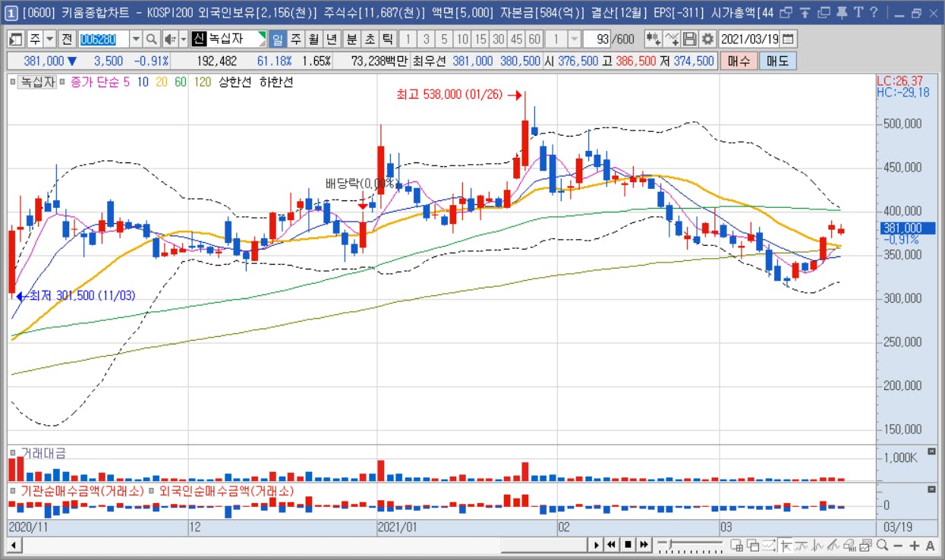945x560 pixels.
Task: Select the 틱 (tick) chart tab
Action: (388, 39)
